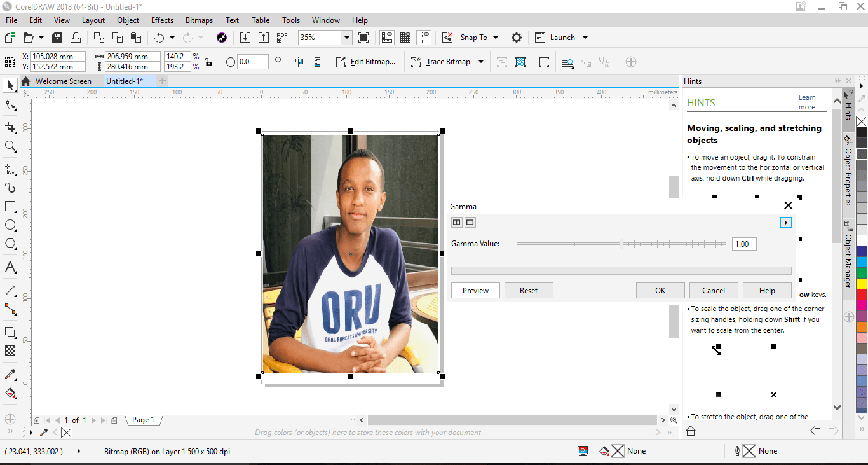Image resolution: width=868 pixels, height=465 pixels.
Task: Select the Polygon tool
Action: [11, 243]
